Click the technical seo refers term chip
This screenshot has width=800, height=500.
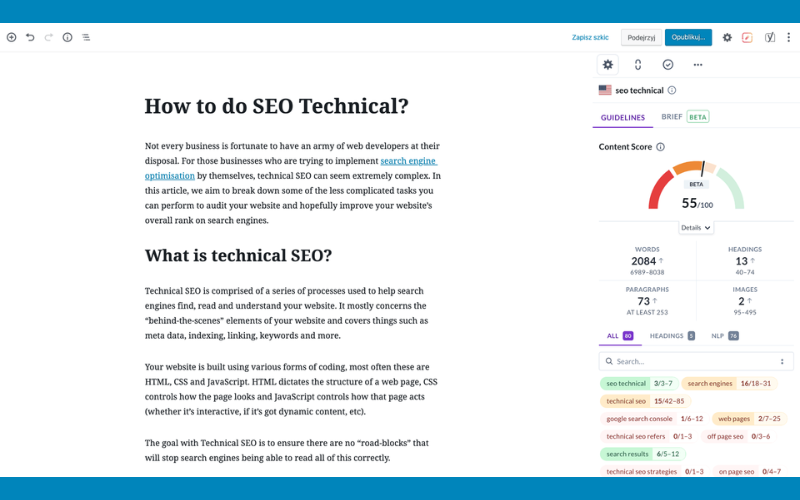(649, 436)
